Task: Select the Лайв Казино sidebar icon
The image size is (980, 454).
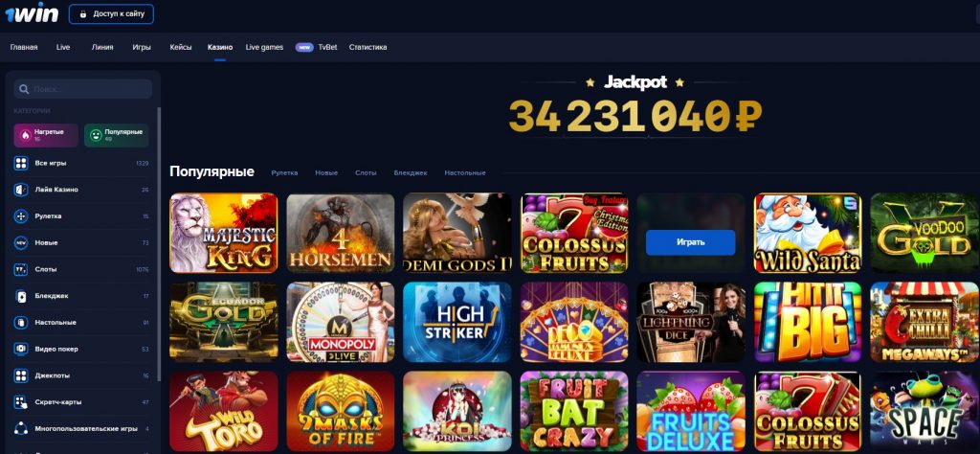Action: point(21,190)
